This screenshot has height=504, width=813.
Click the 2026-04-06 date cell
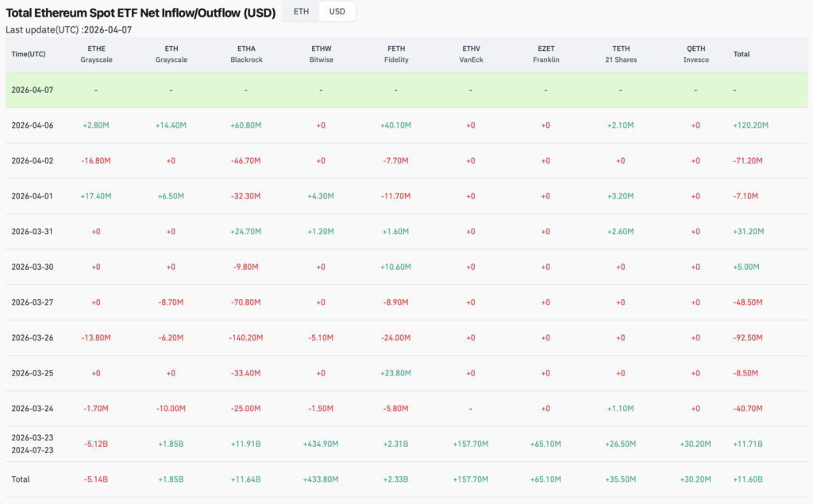[33, 125]
